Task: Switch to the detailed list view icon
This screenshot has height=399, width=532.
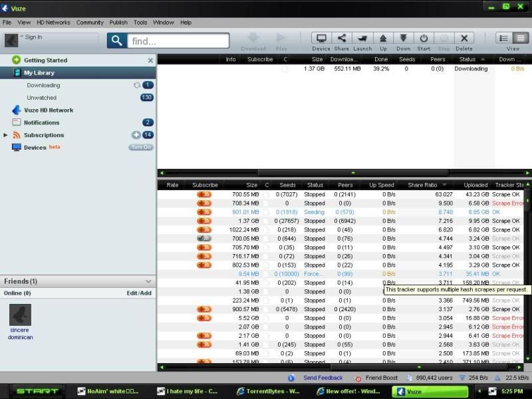Action: coord(504,39)
